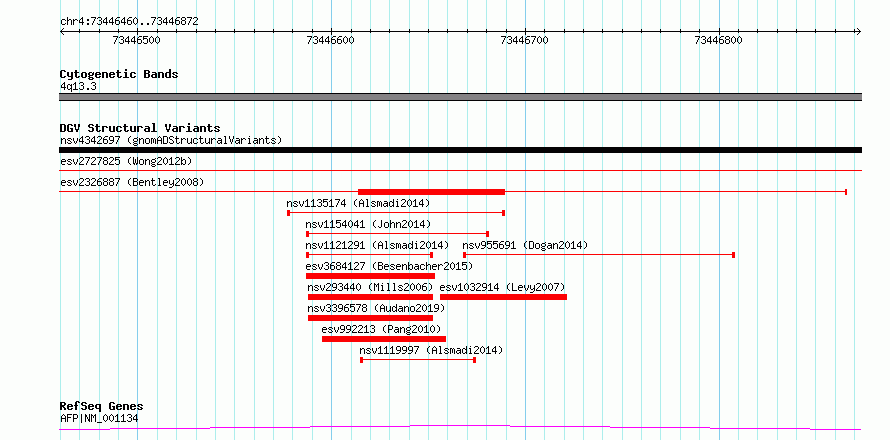890x440 pixels.
Task: Click the nsv955691 (Dogan2014) label
Action: tap(525, 245)
